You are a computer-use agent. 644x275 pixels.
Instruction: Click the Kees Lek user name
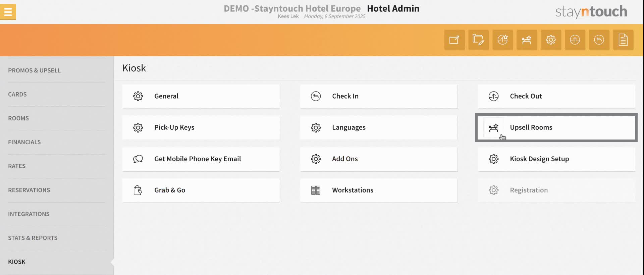[x=288, y=16]
